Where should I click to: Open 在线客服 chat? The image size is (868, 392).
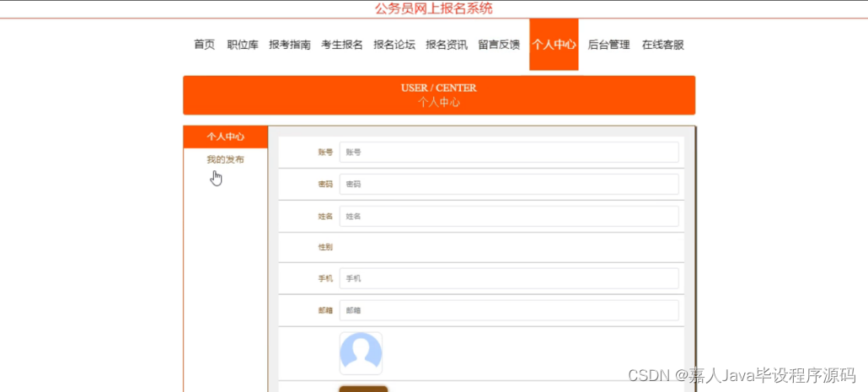coord(662,45)
